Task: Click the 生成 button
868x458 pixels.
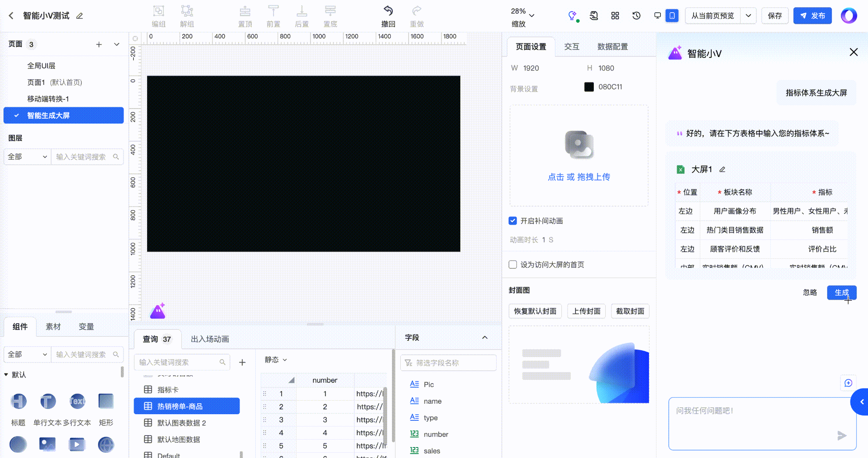Action: click(x=841, y=292)
